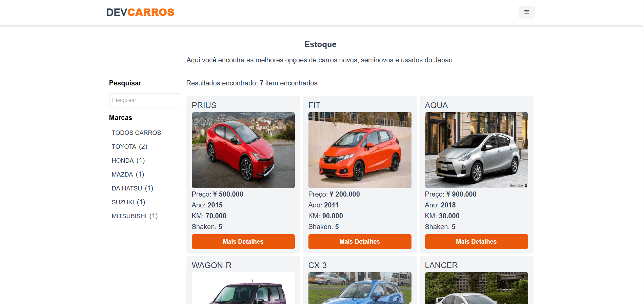The height and width of the screenshot is (304, 644).
Task: Click the DEVCARROS logo
Action: click(140, 13)
